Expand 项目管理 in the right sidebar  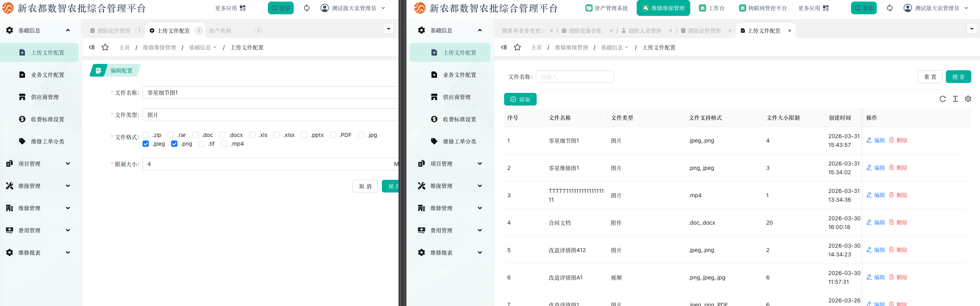point(450,164)
